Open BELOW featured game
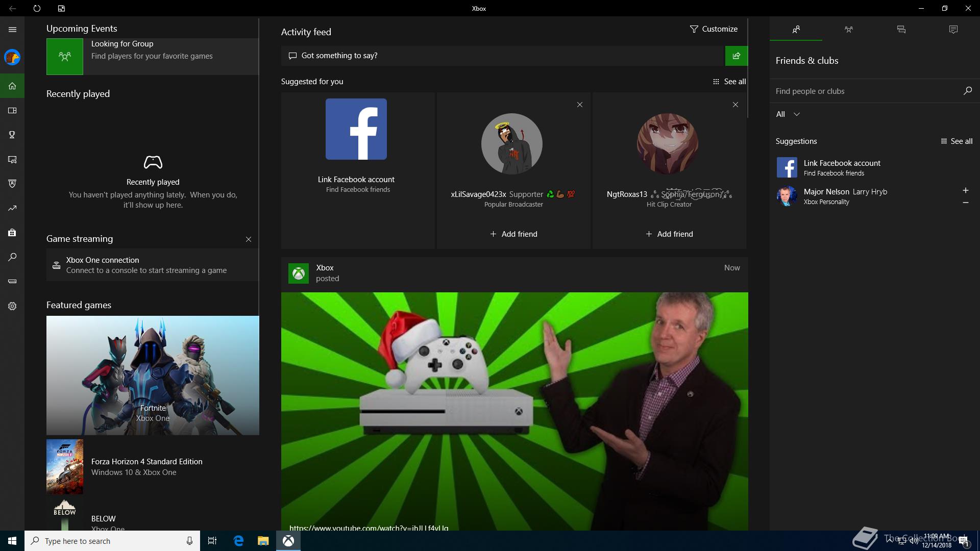This screenshot has height=551, width=980. click(153, 515)
